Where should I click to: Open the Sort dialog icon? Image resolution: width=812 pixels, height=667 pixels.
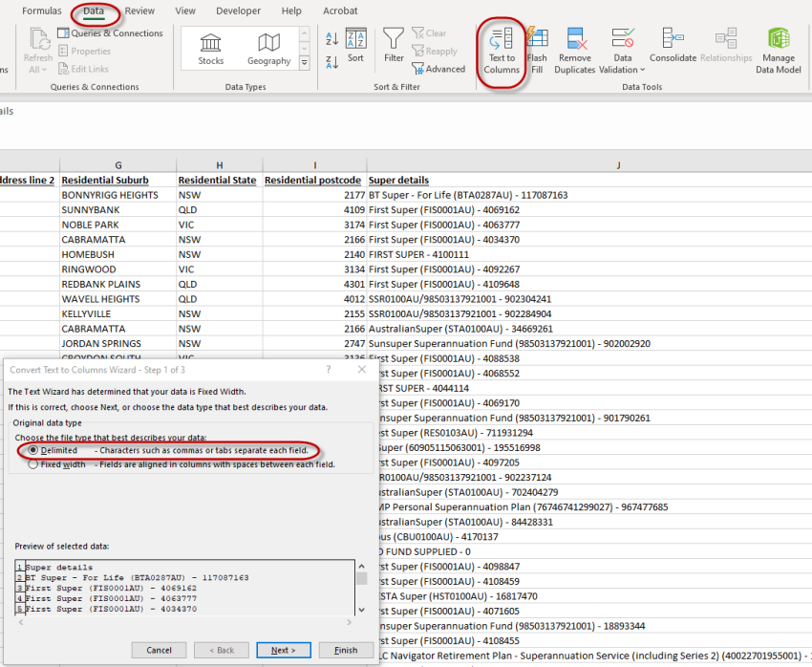355,38
